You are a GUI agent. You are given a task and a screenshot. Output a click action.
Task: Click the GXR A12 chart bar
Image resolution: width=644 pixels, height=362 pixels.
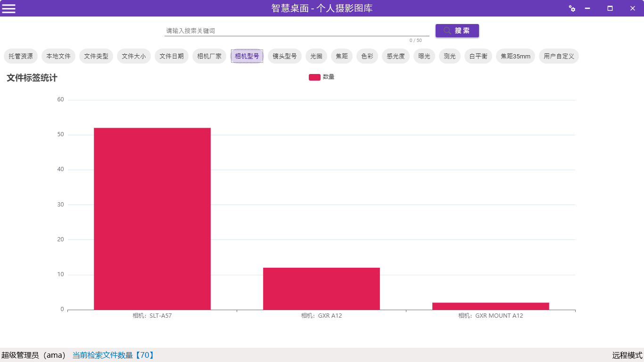point(321,288)
